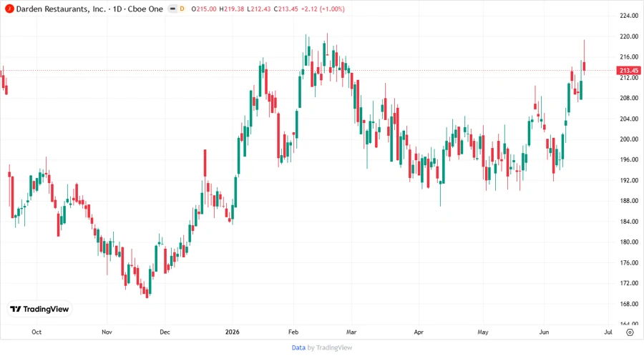Click the 216.00 price axis label
The width and height of the screenshot is (644, 356).
[629, 56]
